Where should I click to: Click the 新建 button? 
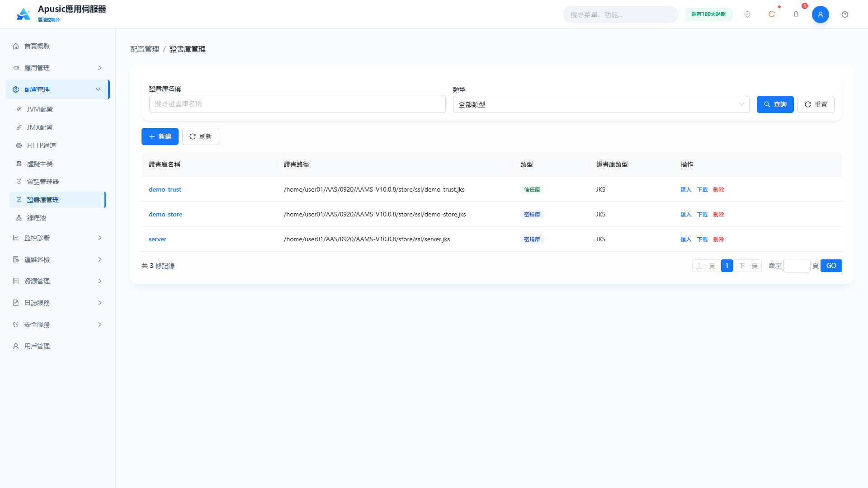[x=160, y=136]
